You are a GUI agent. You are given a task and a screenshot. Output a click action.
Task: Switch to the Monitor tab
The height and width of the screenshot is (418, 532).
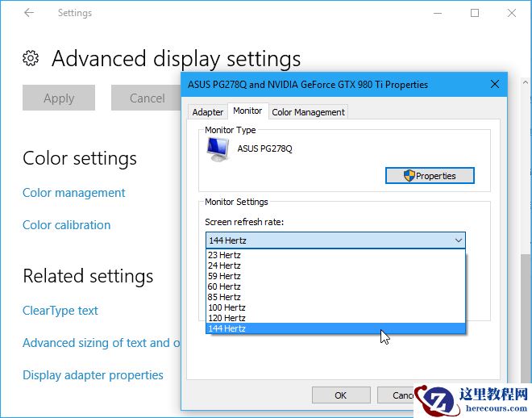pos(247,111)
